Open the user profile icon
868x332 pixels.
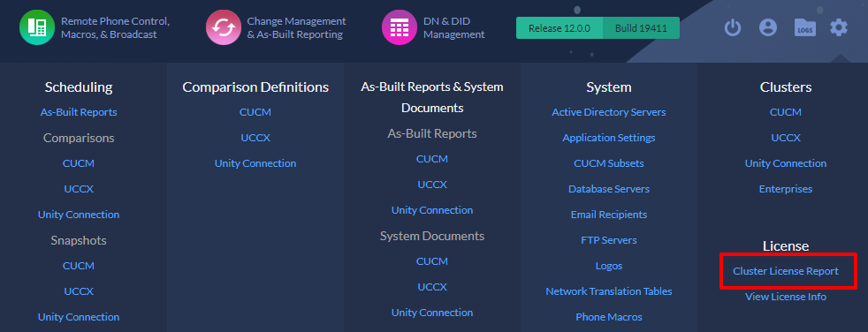click(768, 27)
